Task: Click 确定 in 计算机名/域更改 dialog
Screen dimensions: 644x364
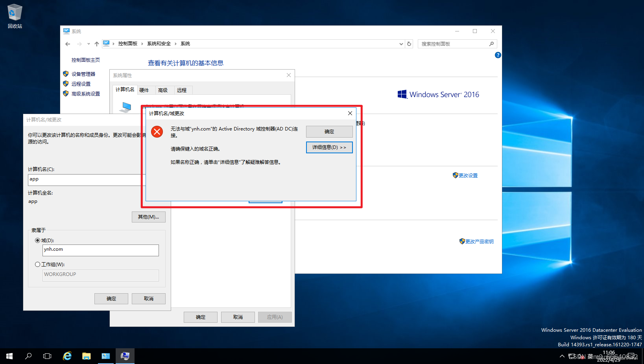Action: tap(111, 299)
